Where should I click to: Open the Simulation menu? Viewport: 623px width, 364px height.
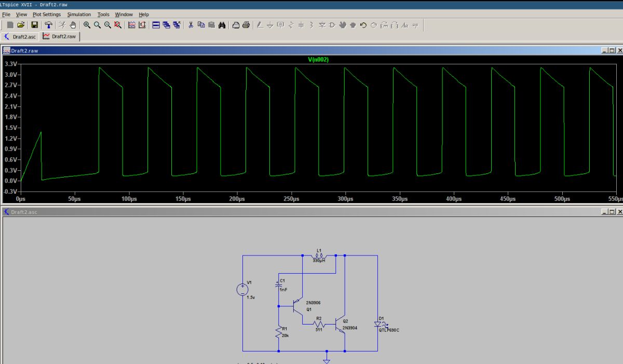[x=79, y=15]
